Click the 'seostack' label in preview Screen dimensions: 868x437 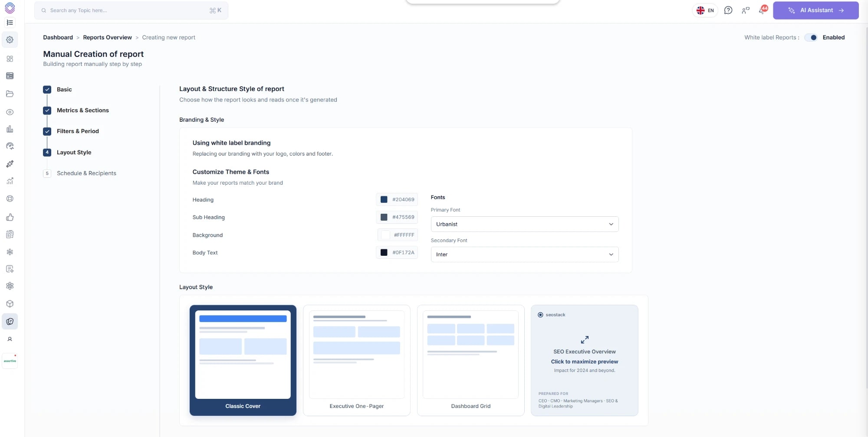(x=555, y=315)
